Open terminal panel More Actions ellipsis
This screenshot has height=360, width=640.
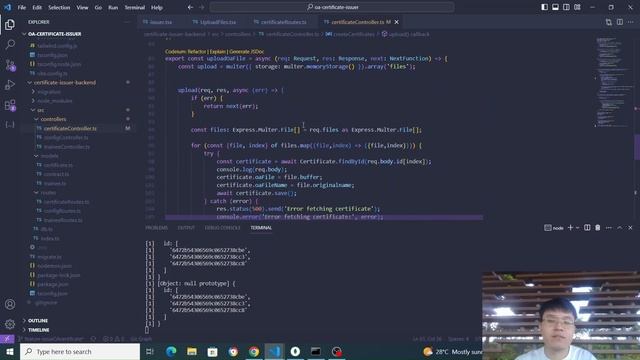tap(609, 228)
